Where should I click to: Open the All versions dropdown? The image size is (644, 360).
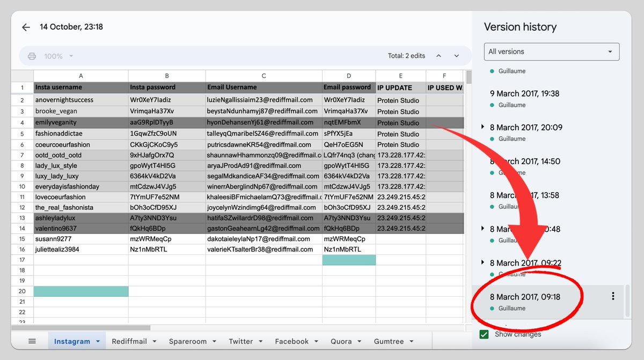pyautogui.click(x=551, y=52)
